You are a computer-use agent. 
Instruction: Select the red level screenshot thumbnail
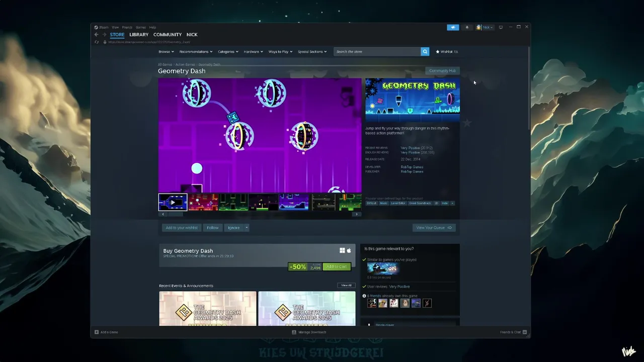(203, 202)
